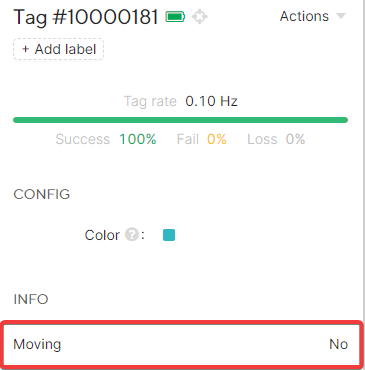
Task: Locate tag using the crosshair icon
Action: (x=200, y=17)
